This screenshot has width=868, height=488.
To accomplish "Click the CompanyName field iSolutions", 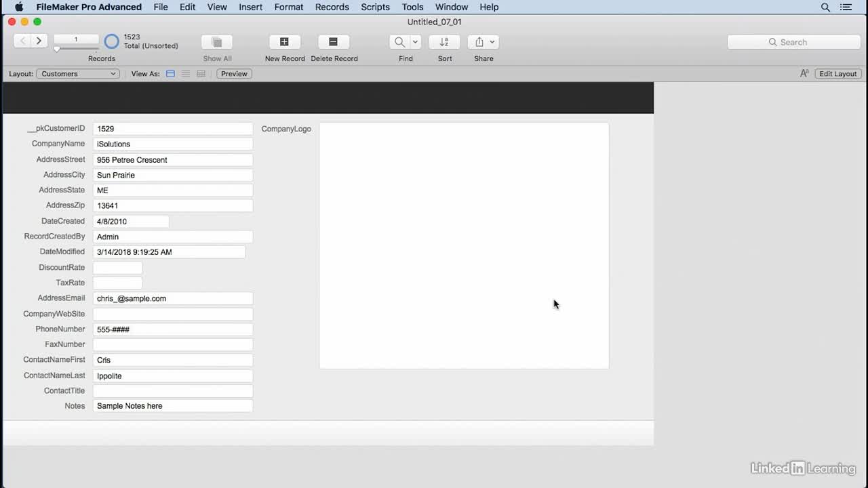I will click(173, 144).
